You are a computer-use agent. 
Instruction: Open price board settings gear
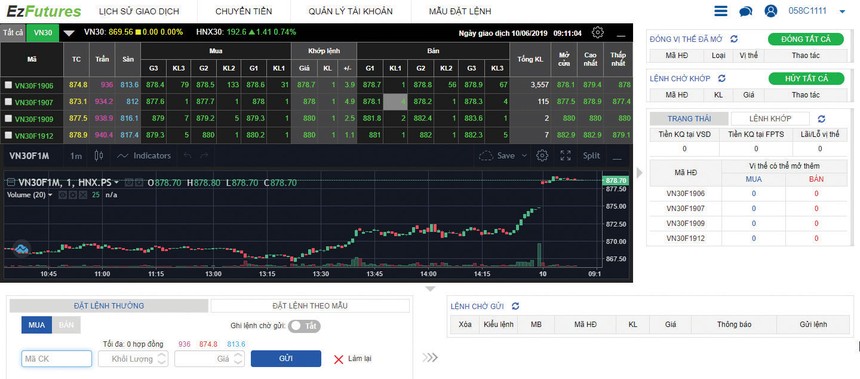click(598, 32)
